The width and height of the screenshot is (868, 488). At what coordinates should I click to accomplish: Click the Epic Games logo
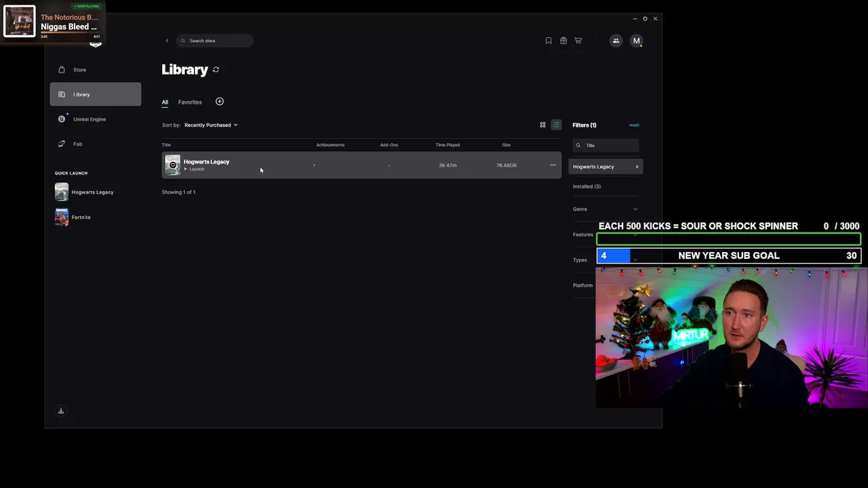pos(96,43)
